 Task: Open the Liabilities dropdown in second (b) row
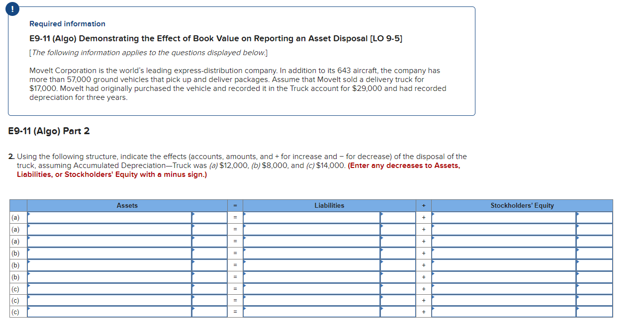[x=311, y=265]
